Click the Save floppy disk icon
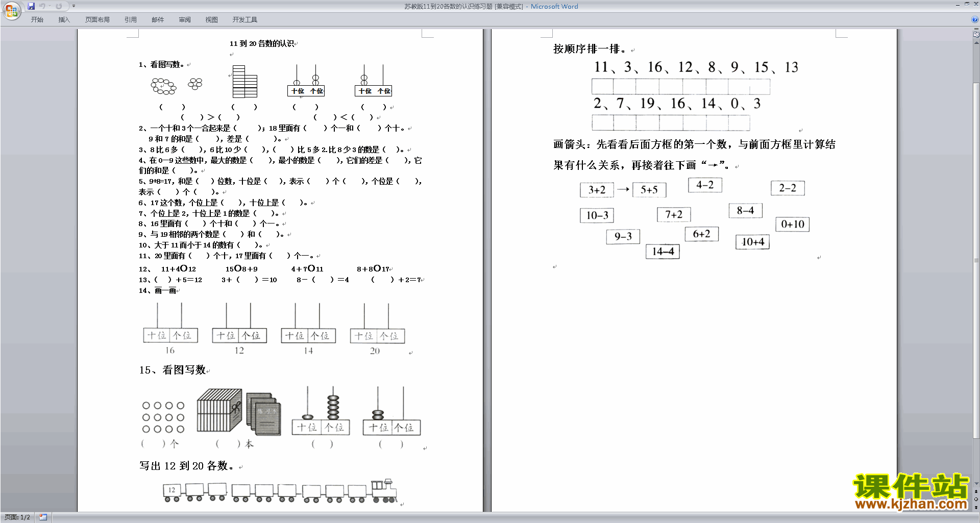 click(x=31, y=6)
